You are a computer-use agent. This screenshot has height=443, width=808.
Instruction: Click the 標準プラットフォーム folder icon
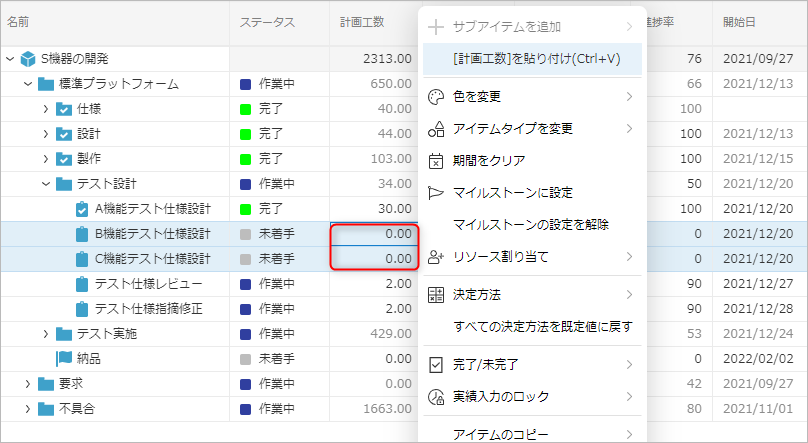[46, 84]
